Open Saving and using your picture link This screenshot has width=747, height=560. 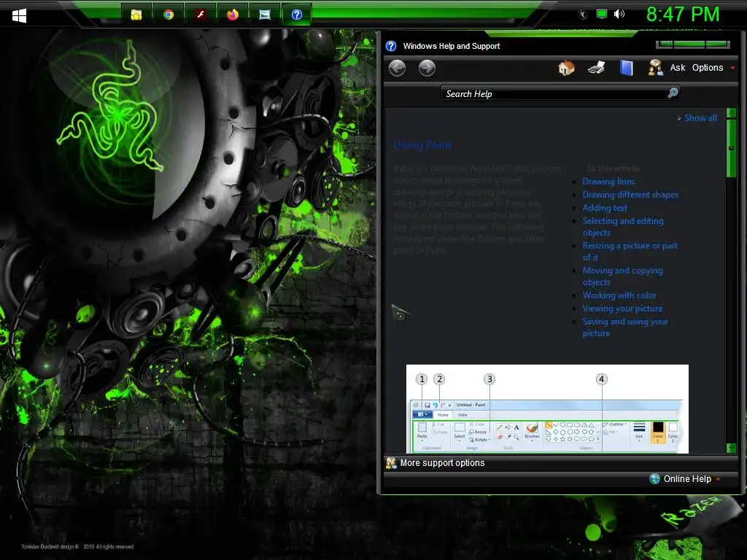click(x=625, y=327)
